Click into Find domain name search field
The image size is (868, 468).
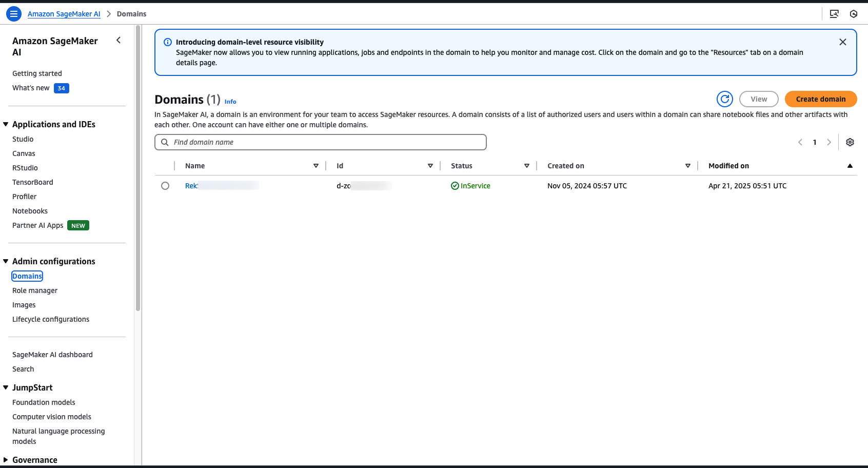(321, 142)
